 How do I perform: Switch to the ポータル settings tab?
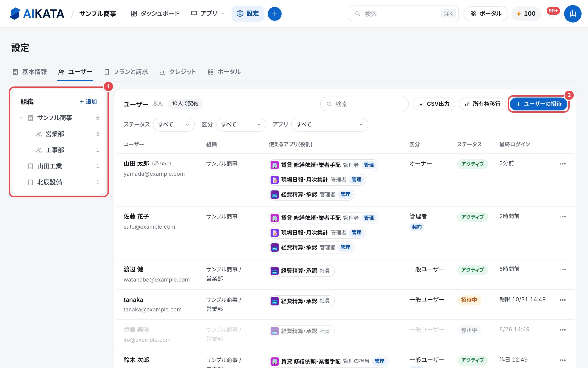(x=224, y=72)
